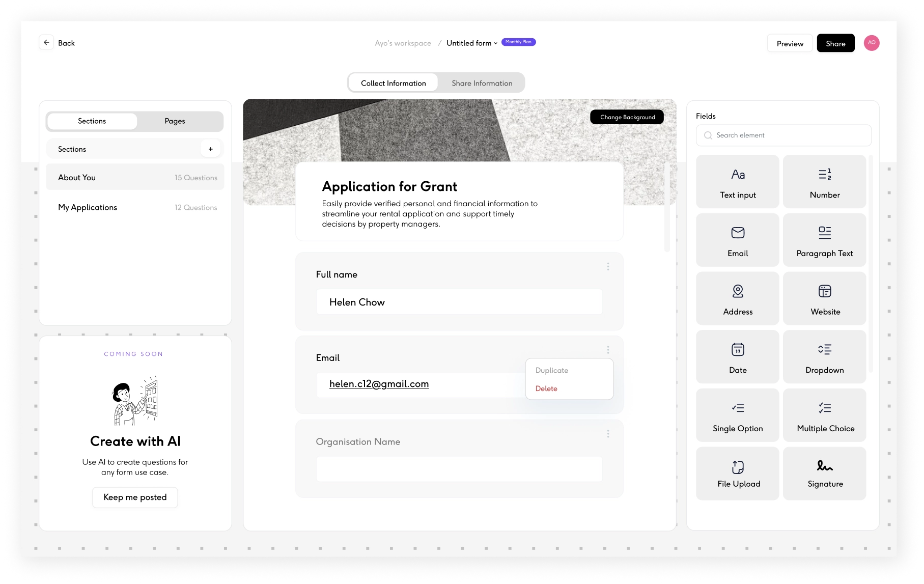Insert the Date field element

click(737, 357)
